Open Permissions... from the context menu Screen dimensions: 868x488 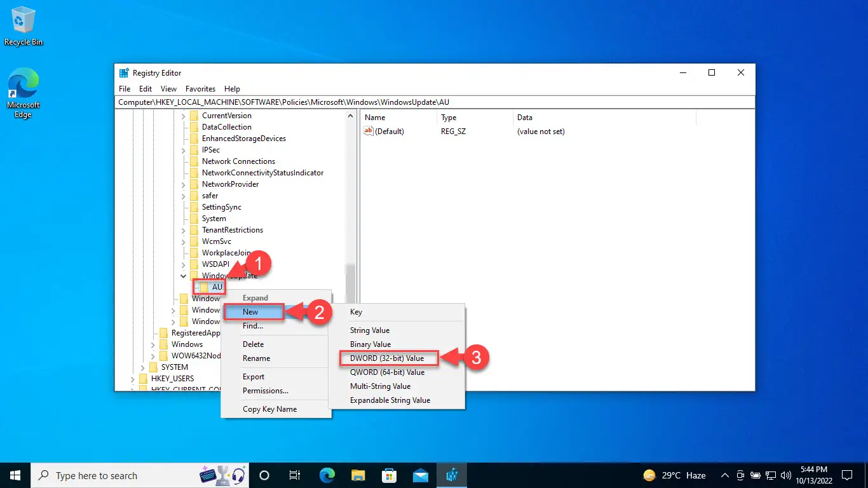[x=276, y=391]
